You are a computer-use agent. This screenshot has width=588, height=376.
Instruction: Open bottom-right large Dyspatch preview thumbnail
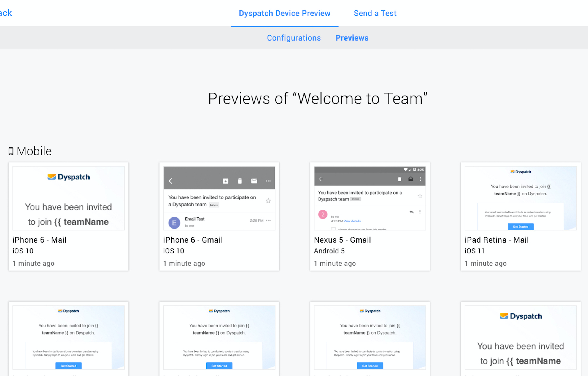click(520, 337)
